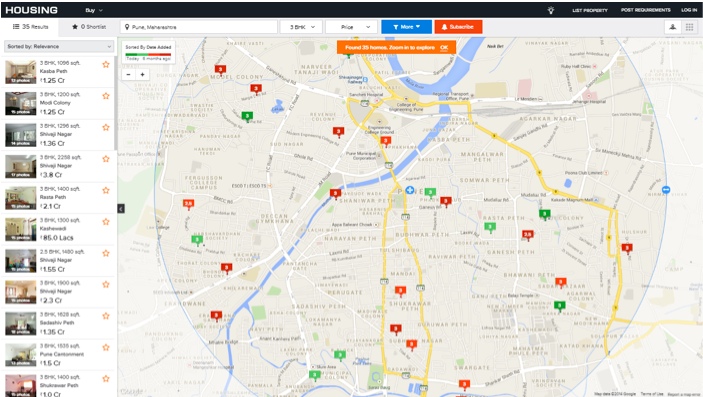
Task: Zoom out with the map minus button
Action: pyautogui.click(x=129, y=74)
